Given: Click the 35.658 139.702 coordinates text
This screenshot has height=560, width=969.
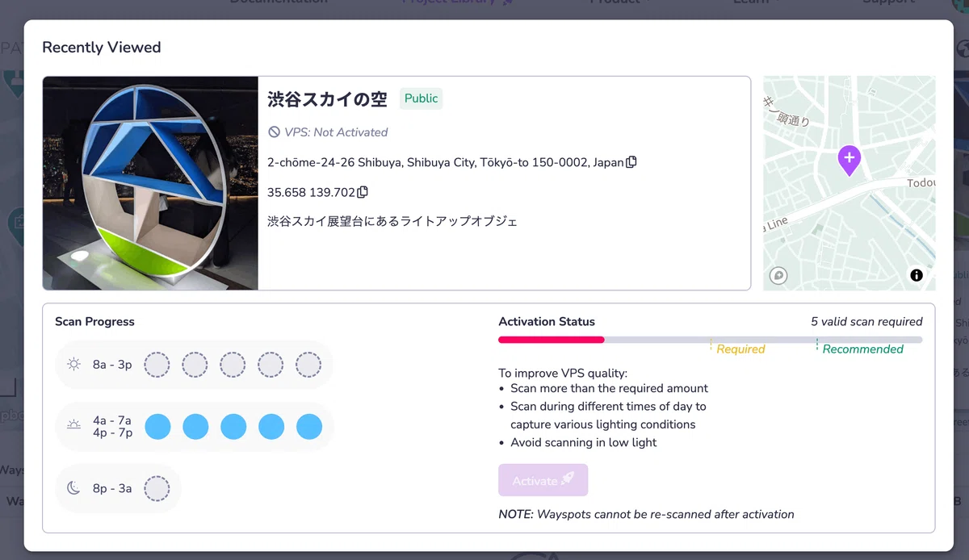Looking at the screenshot, I should (312, 192).
